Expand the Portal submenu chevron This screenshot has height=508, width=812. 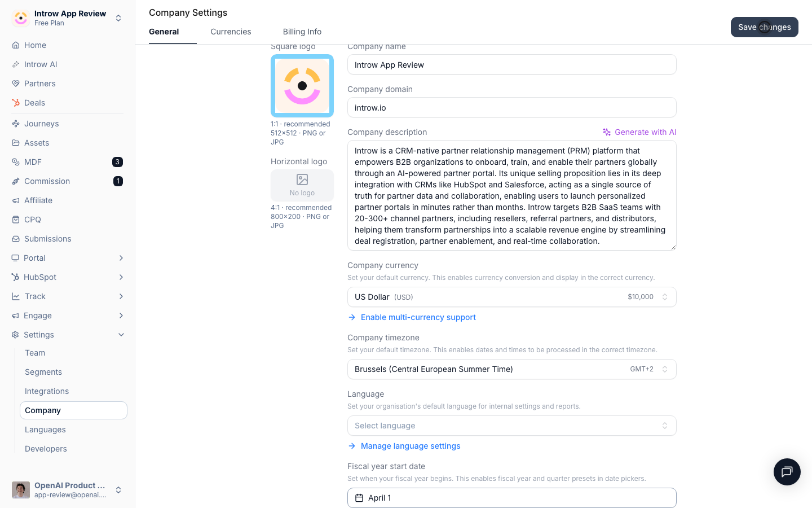121,258
